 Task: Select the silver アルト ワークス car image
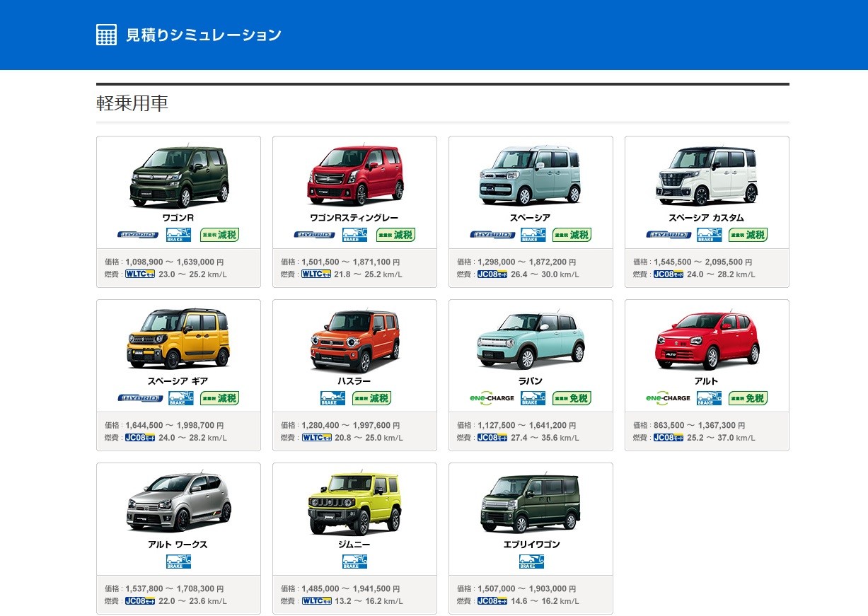tap(179, 503)
